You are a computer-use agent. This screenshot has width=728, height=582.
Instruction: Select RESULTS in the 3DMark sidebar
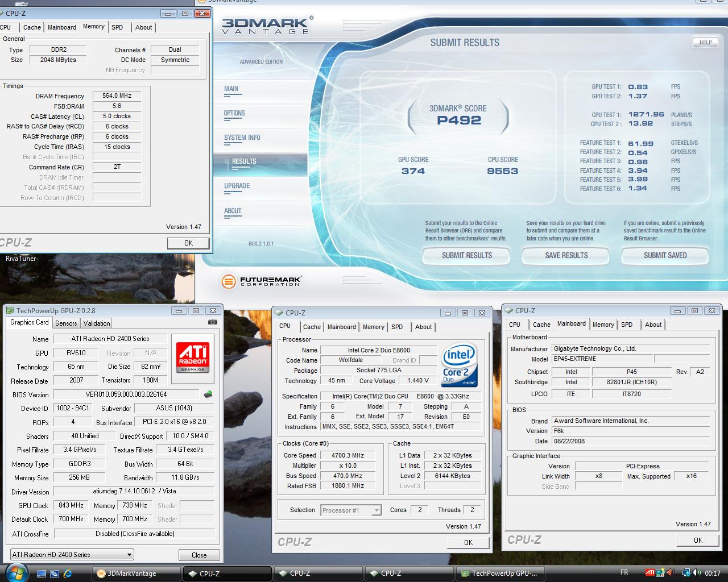[244, 161]
